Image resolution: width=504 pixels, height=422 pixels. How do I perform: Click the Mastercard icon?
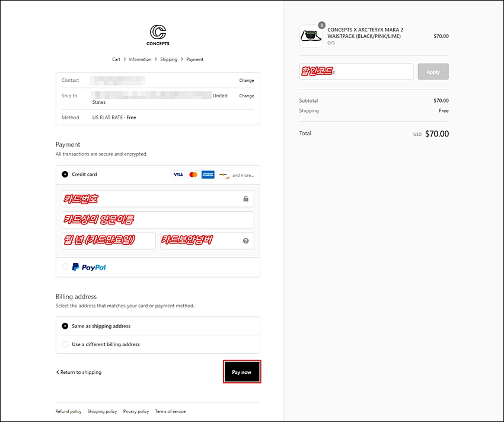(193, 174)
